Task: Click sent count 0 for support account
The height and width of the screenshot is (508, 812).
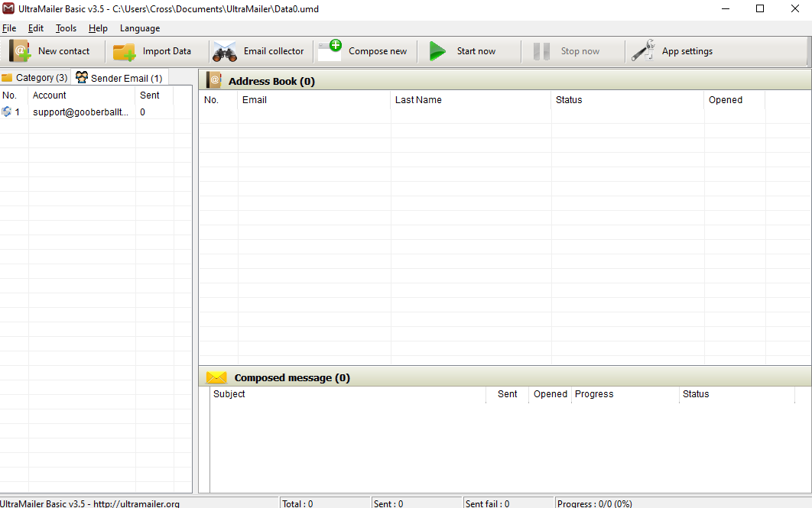Action: pos(142,112)
